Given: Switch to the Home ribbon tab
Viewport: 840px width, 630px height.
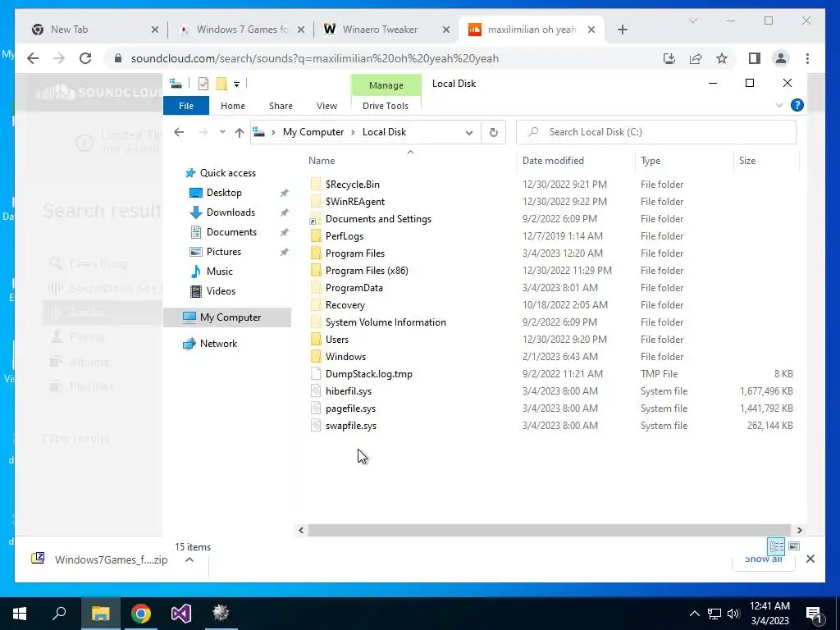Looking at the screenshot, I should 232,106.
